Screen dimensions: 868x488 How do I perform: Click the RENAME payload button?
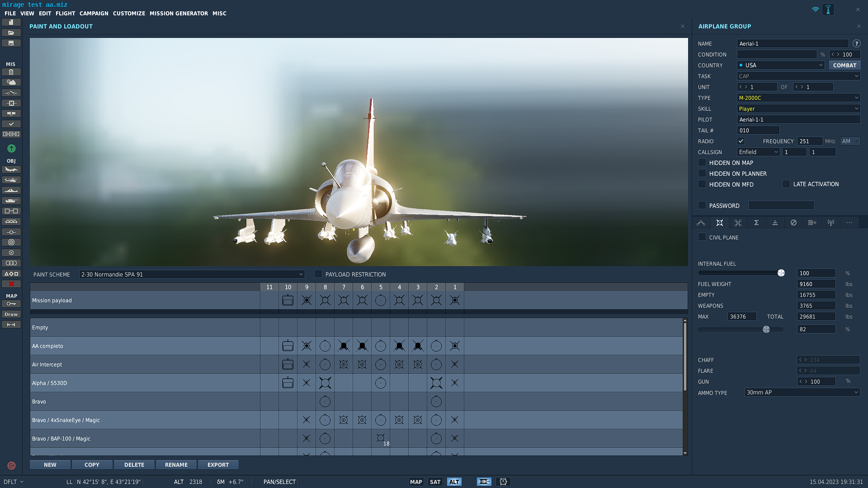tap(176, 465)
